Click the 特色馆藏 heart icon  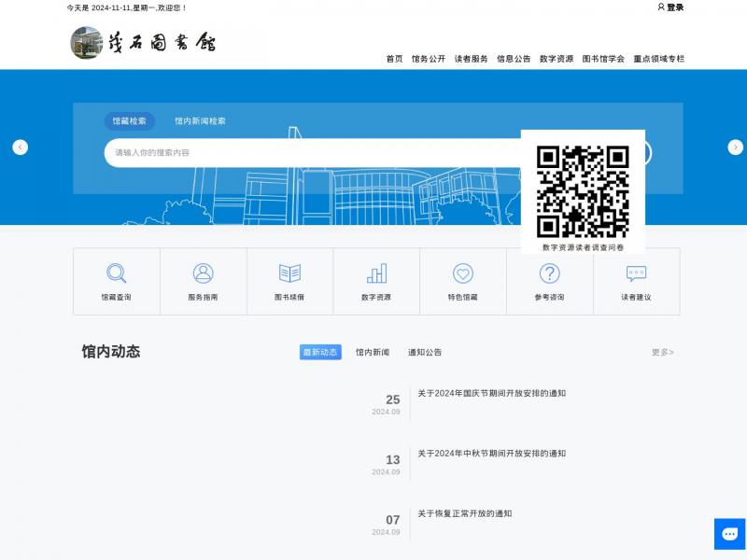463,273
